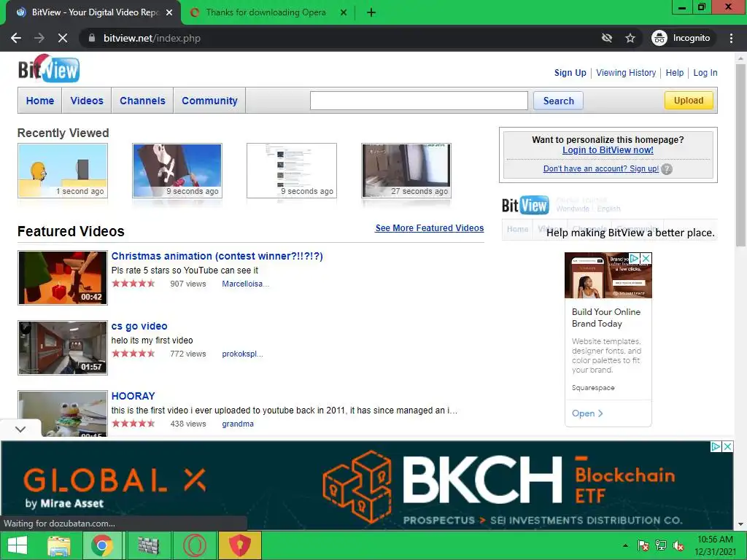Image resolution: width=747 pixels, height=560 pixels.
Task: Focus the BitView search input field
Action: [419, 101]
